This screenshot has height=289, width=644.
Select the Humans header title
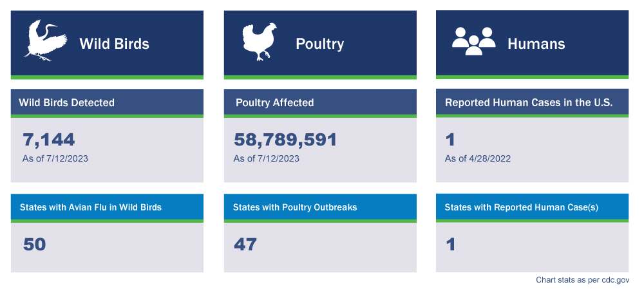(536, 44)
